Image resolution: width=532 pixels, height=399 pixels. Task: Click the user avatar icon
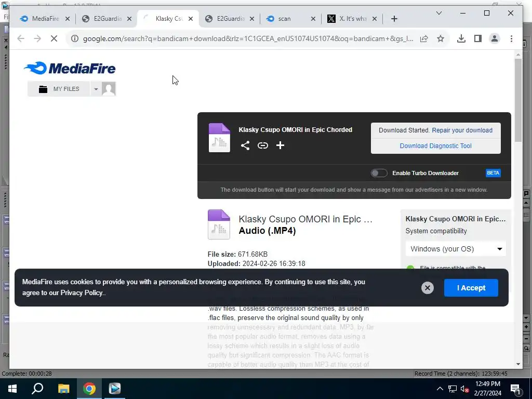point(109,89)
